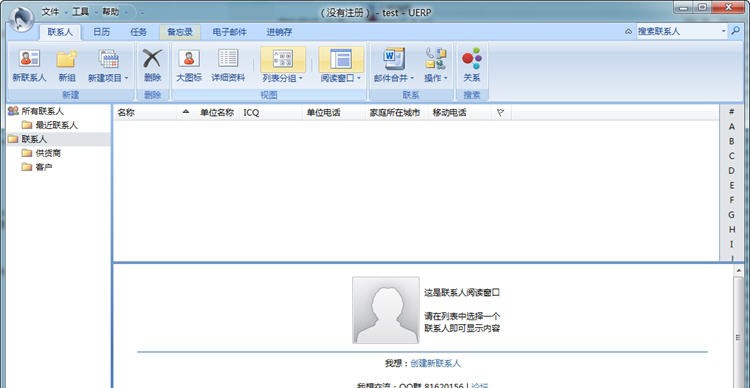Jump to letter D in index
This screenshot has height=388, width=750.
pos(731,170)
